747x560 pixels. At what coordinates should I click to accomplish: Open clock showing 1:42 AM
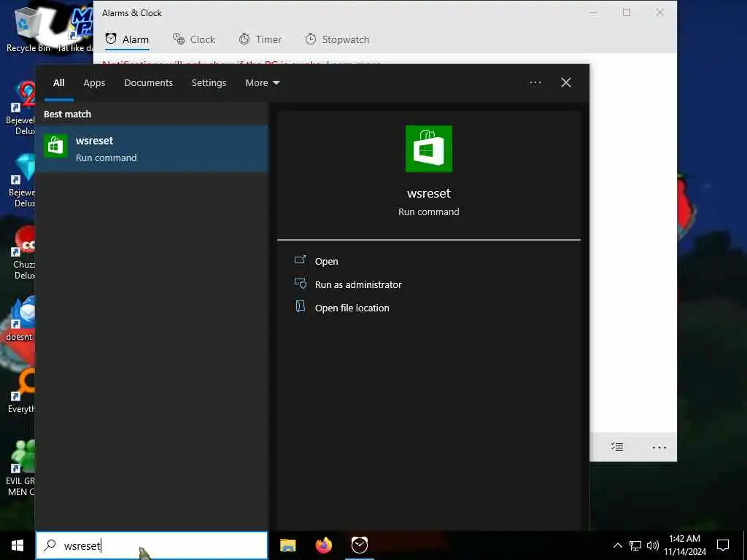pos(684,545)
